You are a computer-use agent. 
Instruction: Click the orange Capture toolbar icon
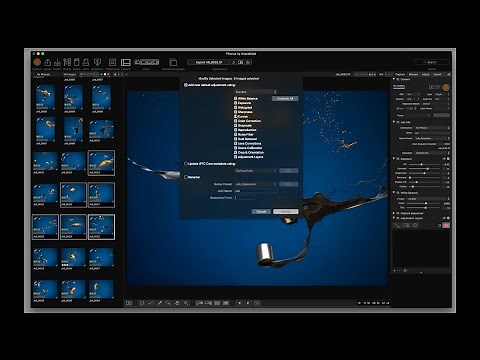point(37,62)
